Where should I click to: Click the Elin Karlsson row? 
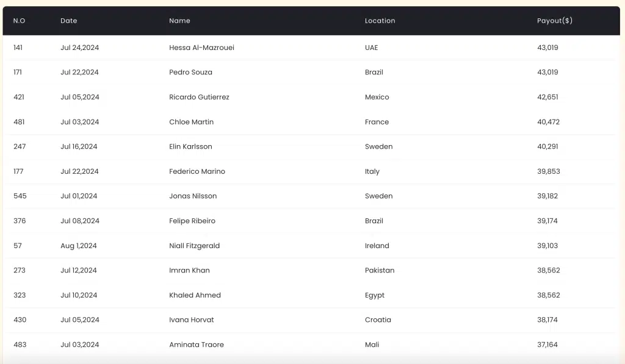click(190, 146)
